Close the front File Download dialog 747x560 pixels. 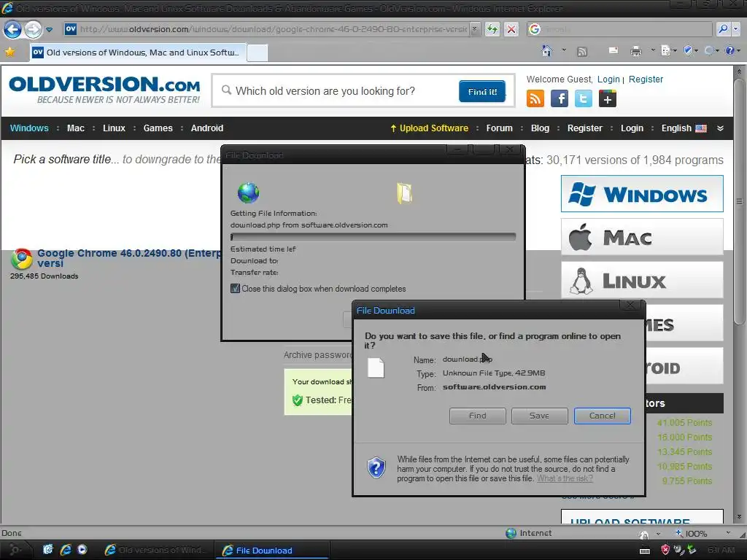point(630,305)
